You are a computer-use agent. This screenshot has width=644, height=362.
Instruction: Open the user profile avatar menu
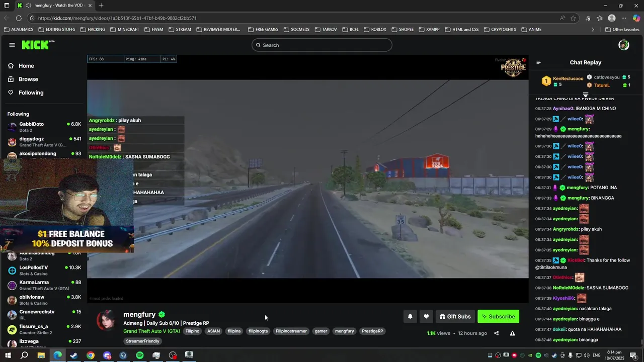point(623,45)
